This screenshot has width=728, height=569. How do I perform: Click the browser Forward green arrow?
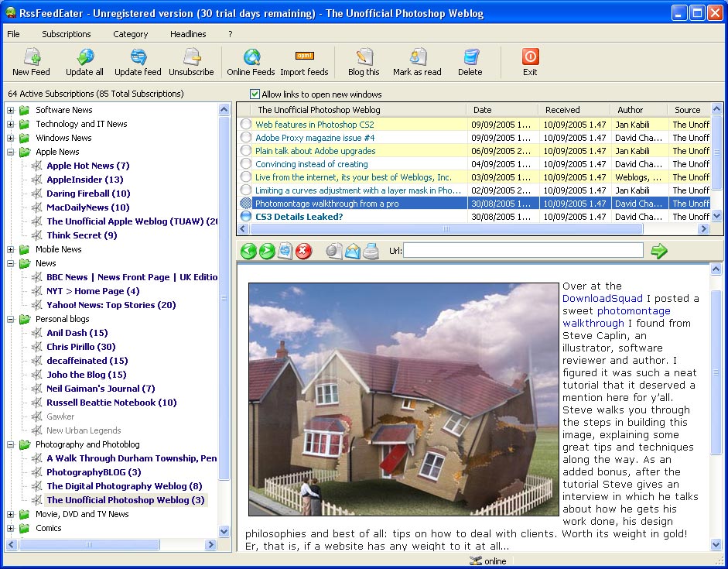[x=266, y=252]
